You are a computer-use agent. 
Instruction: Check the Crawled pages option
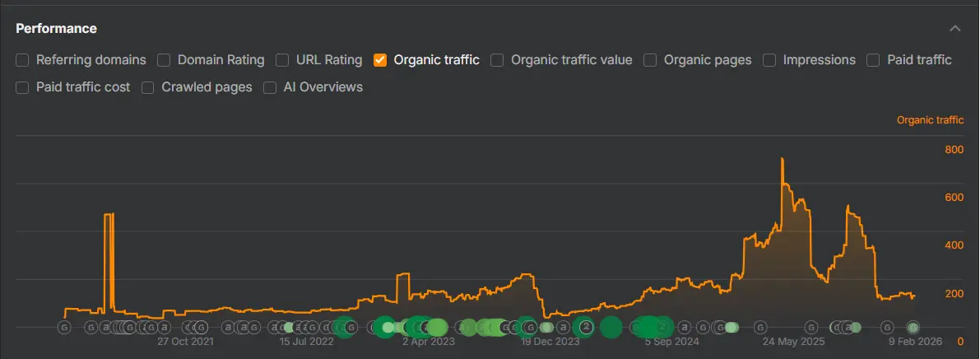(x=148, y=87)
